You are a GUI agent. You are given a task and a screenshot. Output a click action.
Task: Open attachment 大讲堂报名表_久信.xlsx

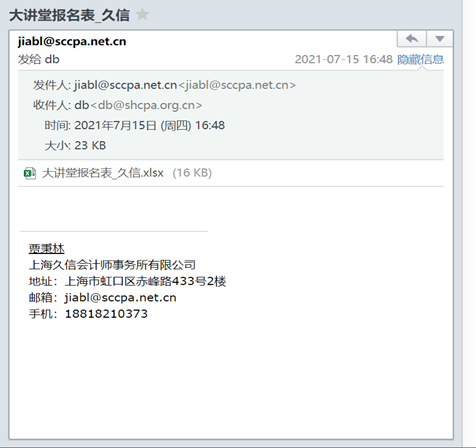click(103, 173)
